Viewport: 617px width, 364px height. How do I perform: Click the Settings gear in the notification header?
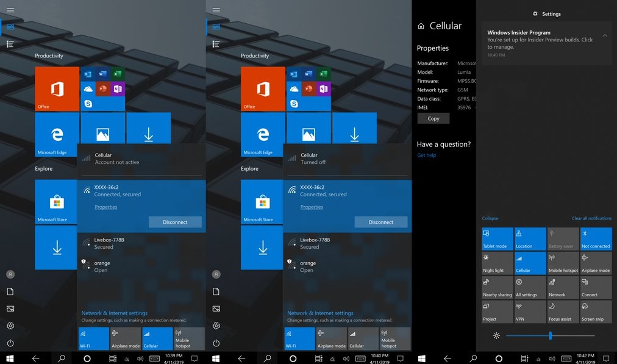(535, 14)
